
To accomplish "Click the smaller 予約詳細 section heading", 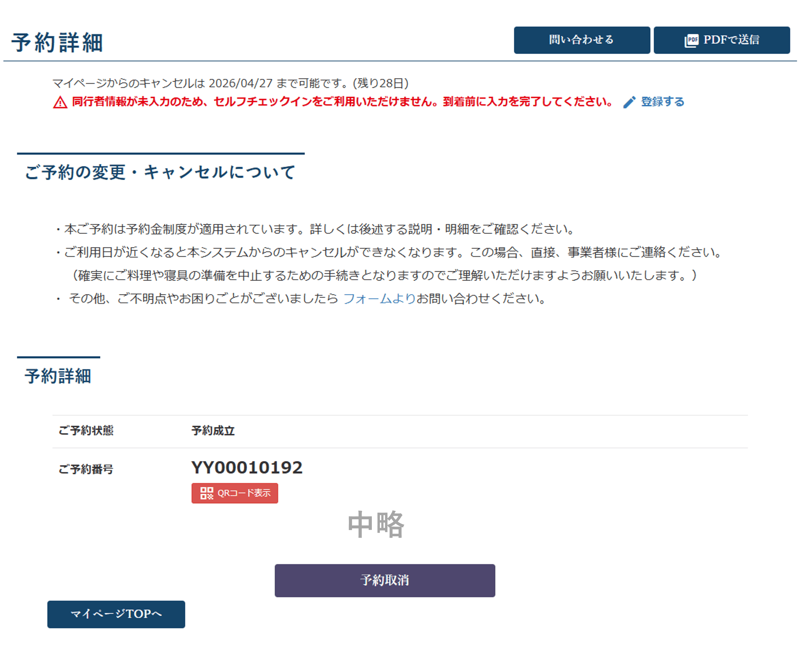I will tap(58, 376).
